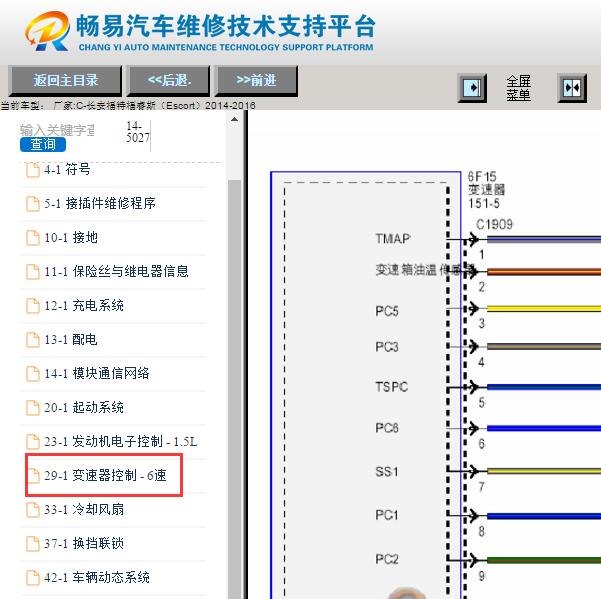This screenshot has height=599, width=601.
Task: Click the C1909 connector label
Action: [494, 224]
